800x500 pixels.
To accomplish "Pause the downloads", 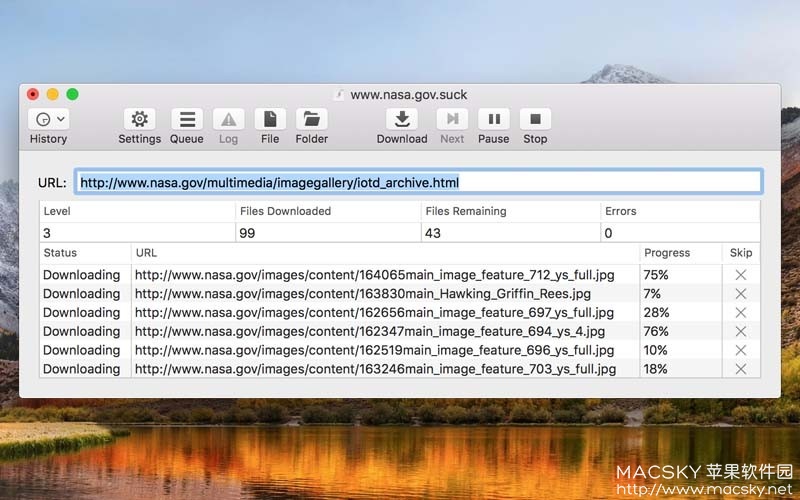I will coord(493,119).
